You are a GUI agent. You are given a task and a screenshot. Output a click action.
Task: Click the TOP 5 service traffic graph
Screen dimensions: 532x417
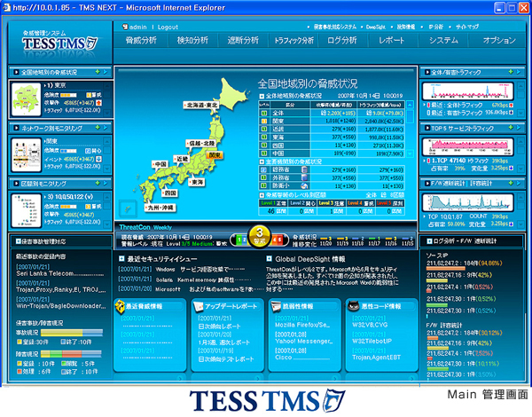coord(468,146)
